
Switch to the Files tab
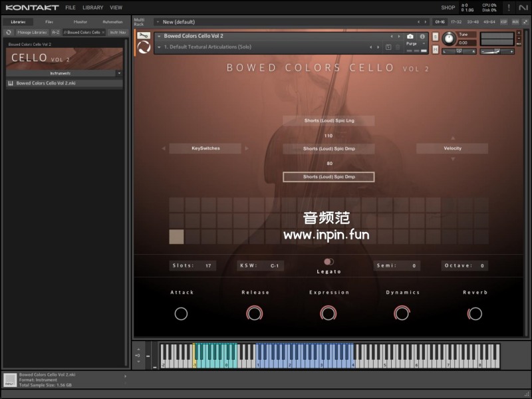point(49,22)
